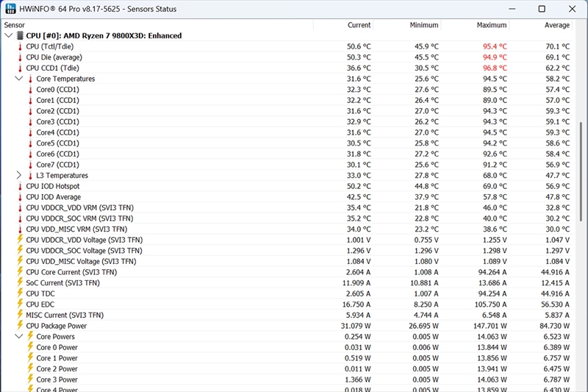Click thermometer icon of CPU CCD1 (Tdie)
Screen dimensions: 588x392
21,68
